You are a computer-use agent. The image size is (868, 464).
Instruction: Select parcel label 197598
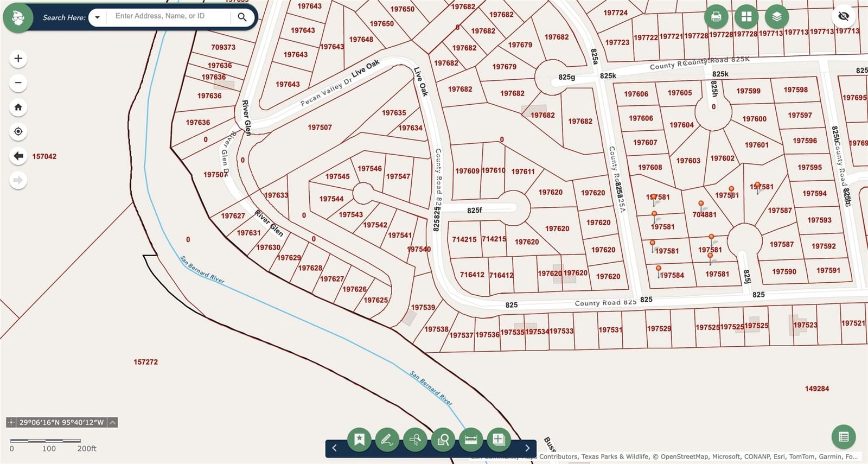click(795, 90)
